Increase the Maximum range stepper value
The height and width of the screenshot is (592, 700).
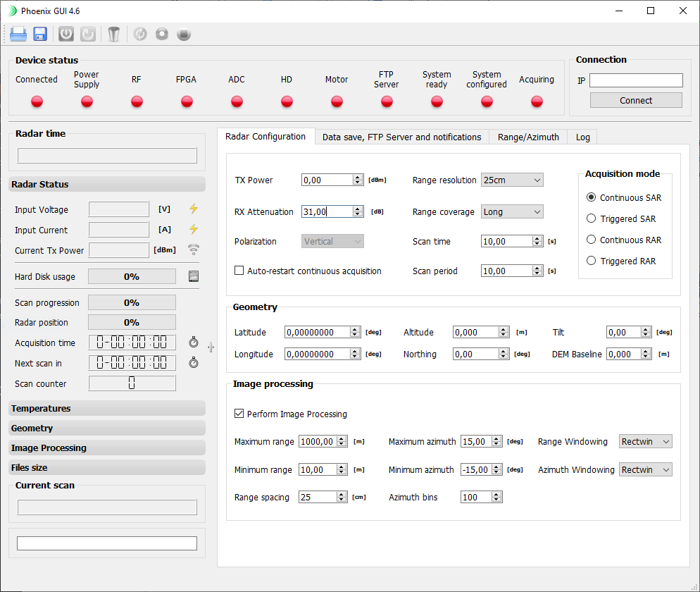[x=342, y=438]
